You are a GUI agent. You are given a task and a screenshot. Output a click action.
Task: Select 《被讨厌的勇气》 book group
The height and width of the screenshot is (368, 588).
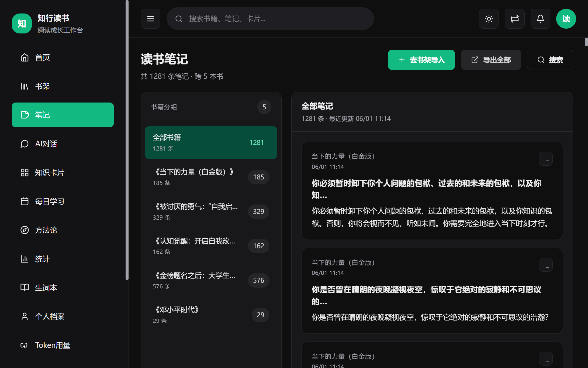click(x=211, y=212)
